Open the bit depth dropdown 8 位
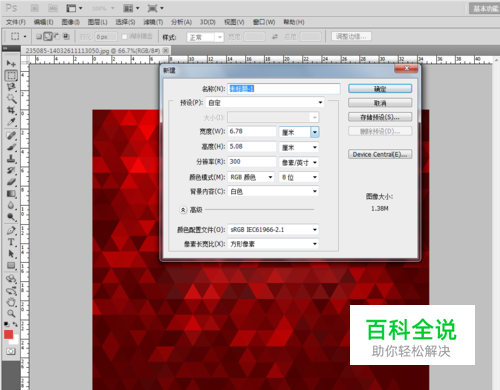This screenshot has width=500, height=390. 299,177
